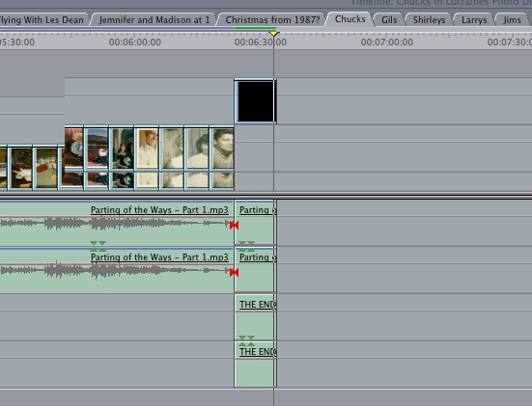The image size is (532, 406).
Task: Select the sepia young man's face clip
Action: (x=222, y=157)
